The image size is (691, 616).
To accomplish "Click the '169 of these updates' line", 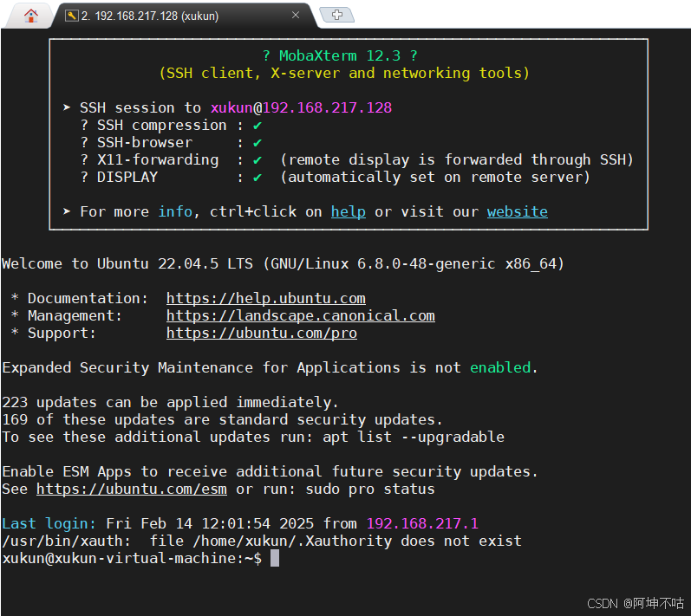I will tap(222, 419).
